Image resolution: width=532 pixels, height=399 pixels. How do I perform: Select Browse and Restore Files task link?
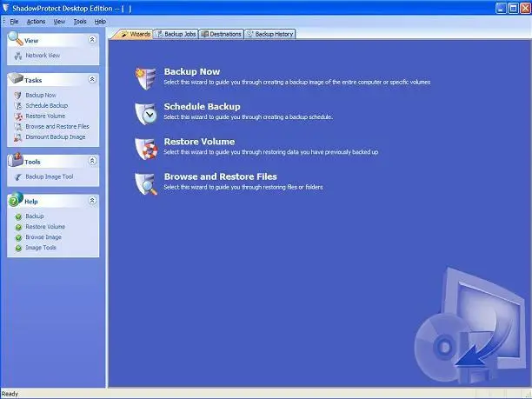pyautogui.click(x=57, y=127)
